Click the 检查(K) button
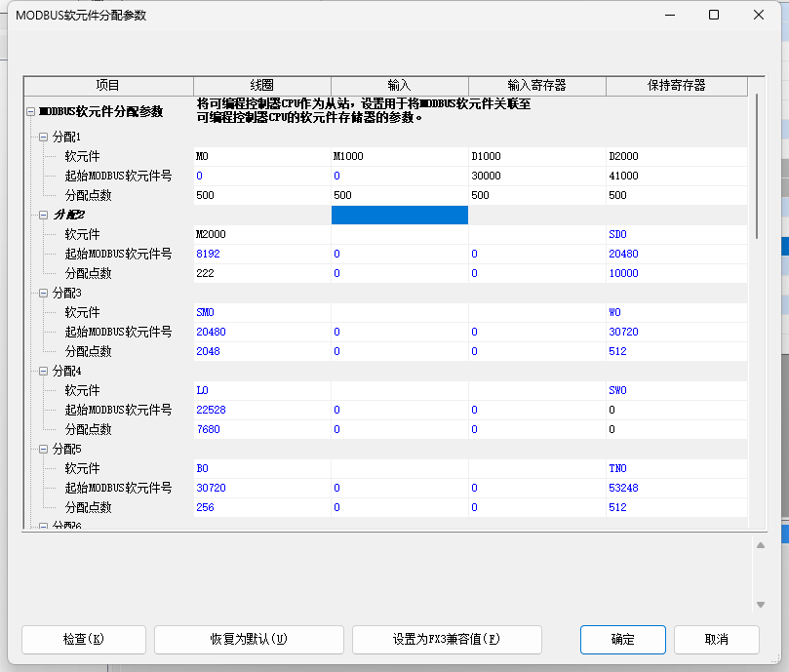This screenshot has height=672, width=789. point(83,640)
